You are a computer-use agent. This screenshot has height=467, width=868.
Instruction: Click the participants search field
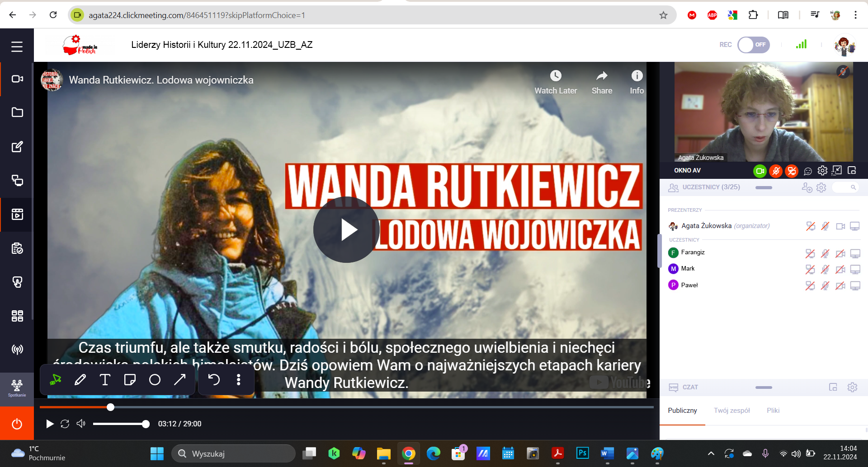(845, 187)
